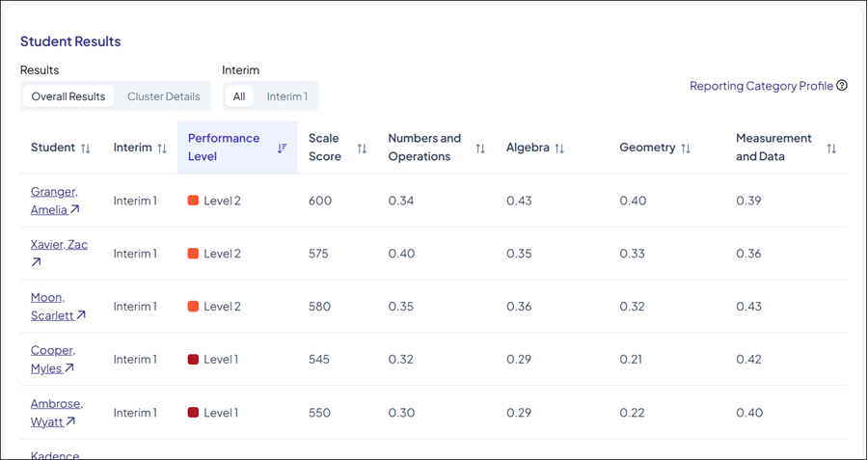Sort Measurement and Data column
868x460 pixels.
tap(831, 148)
